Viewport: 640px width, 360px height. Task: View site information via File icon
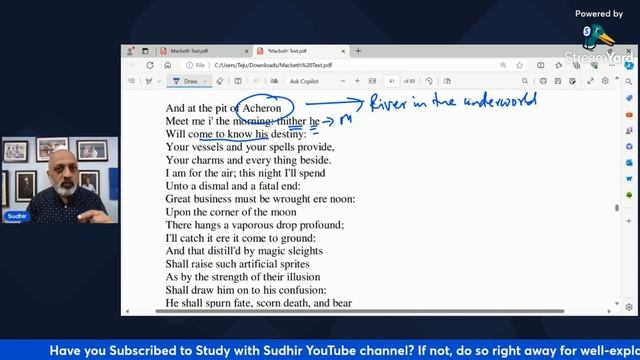[x=196, y=65]
